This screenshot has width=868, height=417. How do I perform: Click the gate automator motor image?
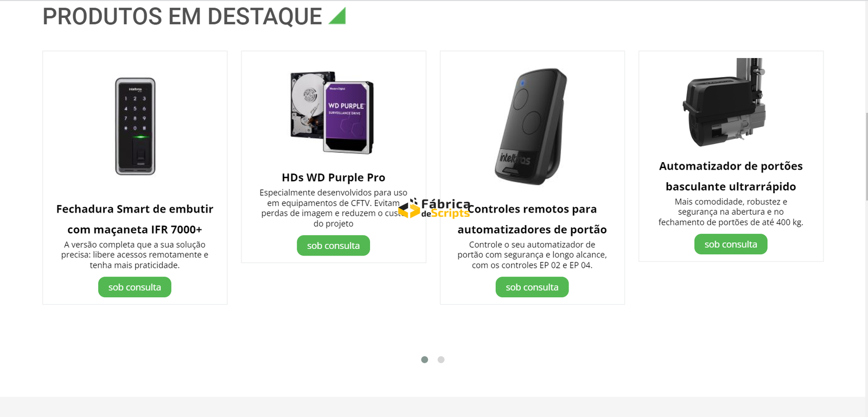[x=724, y=102]
